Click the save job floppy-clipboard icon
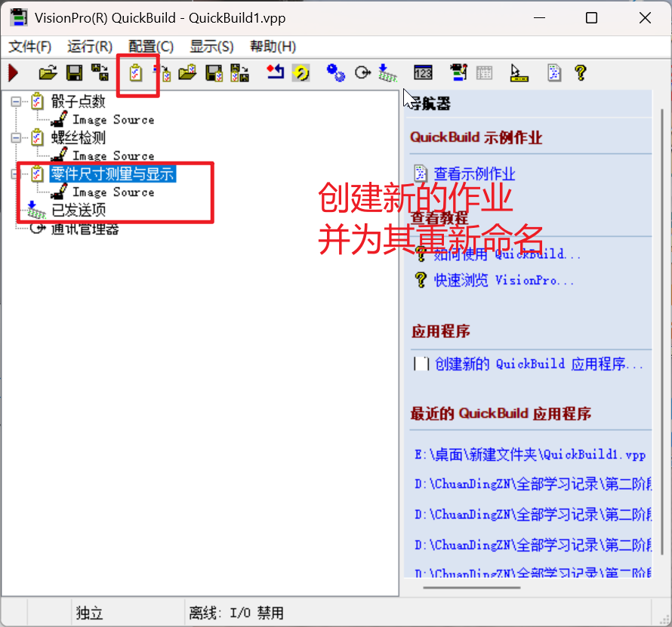 click(214, 72)
